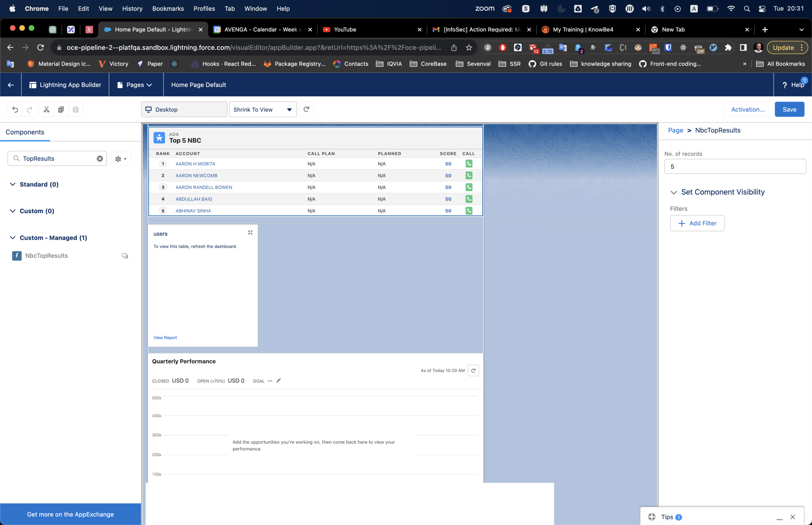Refresh the canvas preview
Image resolution: width=812 pixels, height=525 pixels.
coord(306,109)
